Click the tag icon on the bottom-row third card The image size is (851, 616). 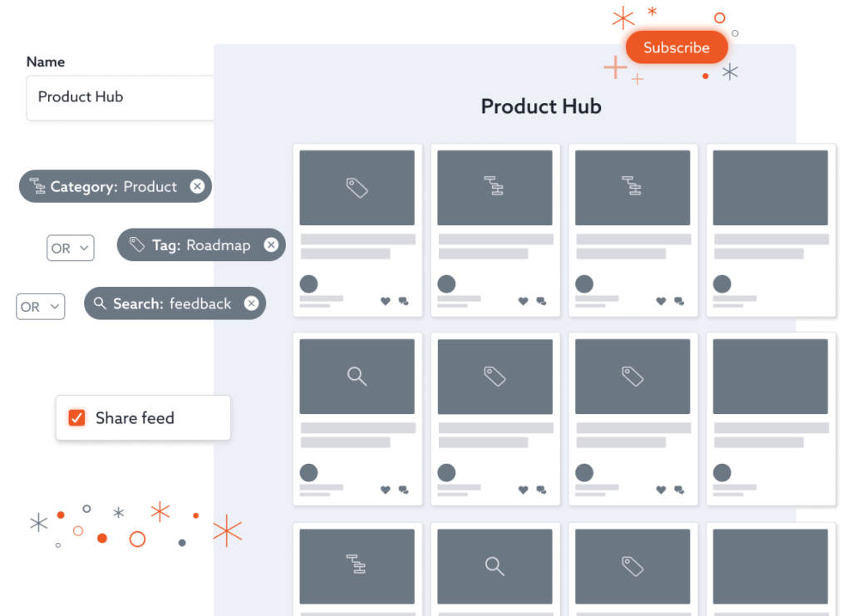pyautogui.click(x=632, y=566)
